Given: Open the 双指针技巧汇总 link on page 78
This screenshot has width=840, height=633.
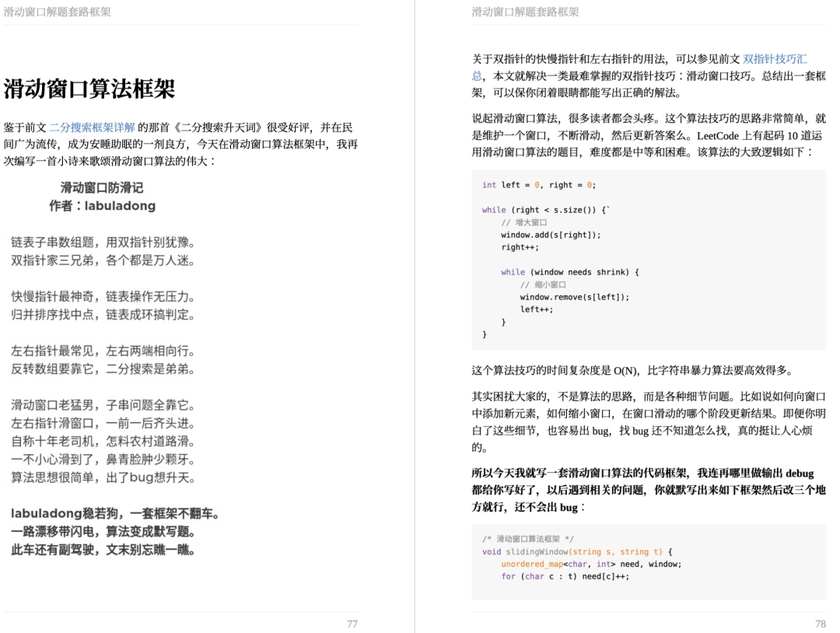Looking at the screenshot, I should [775, 59].
